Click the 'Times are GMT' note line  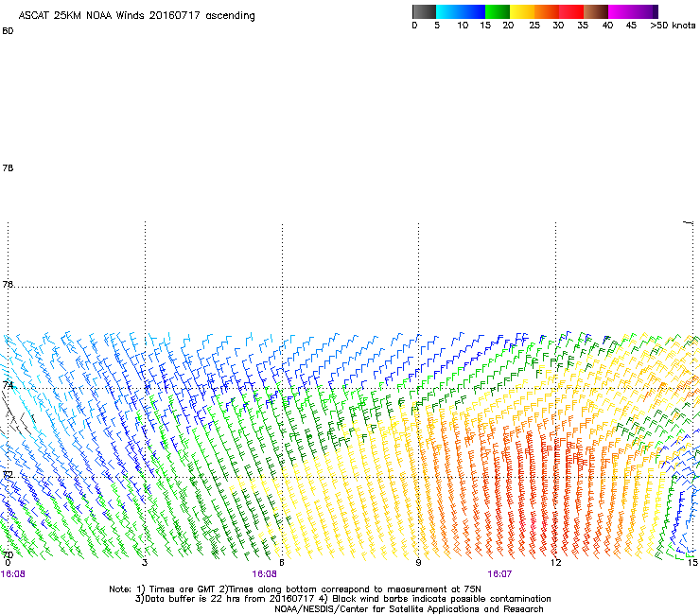[295, 589]
